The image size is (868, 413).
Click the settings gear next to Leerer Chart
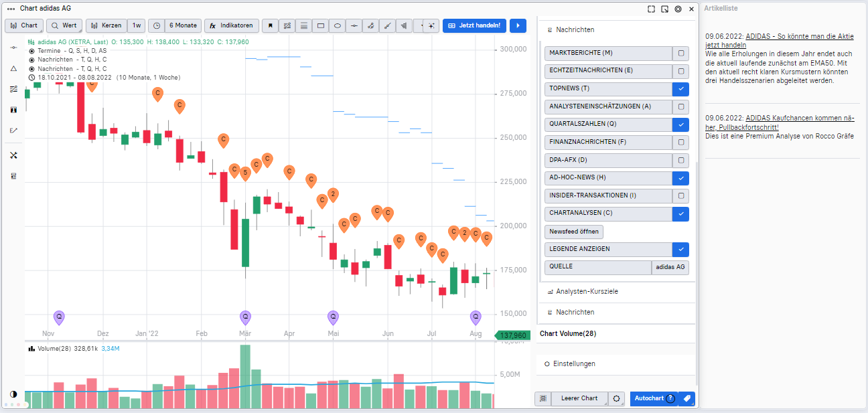[x=616, y=398]
